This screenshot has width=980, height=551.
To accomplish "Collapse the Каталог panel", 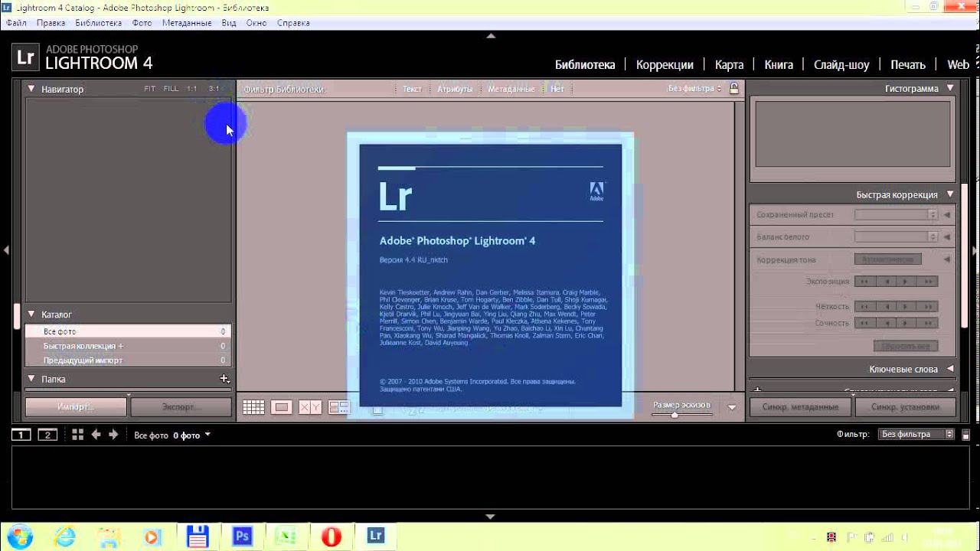I will pyautogui.click(x=31, y=314).
